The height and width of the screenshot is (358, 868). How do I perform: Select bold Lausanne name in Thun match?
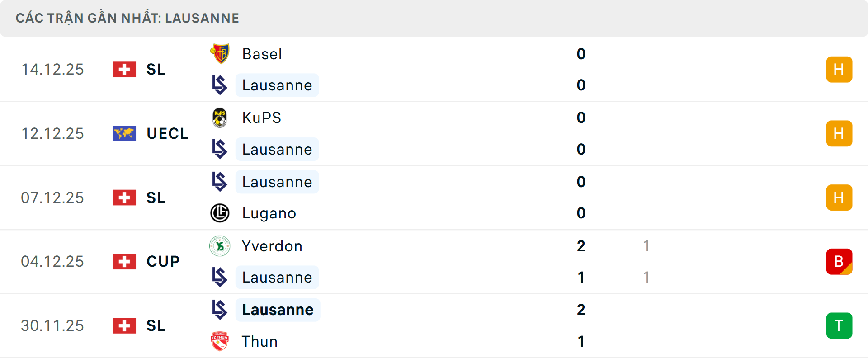pos(278,310)
